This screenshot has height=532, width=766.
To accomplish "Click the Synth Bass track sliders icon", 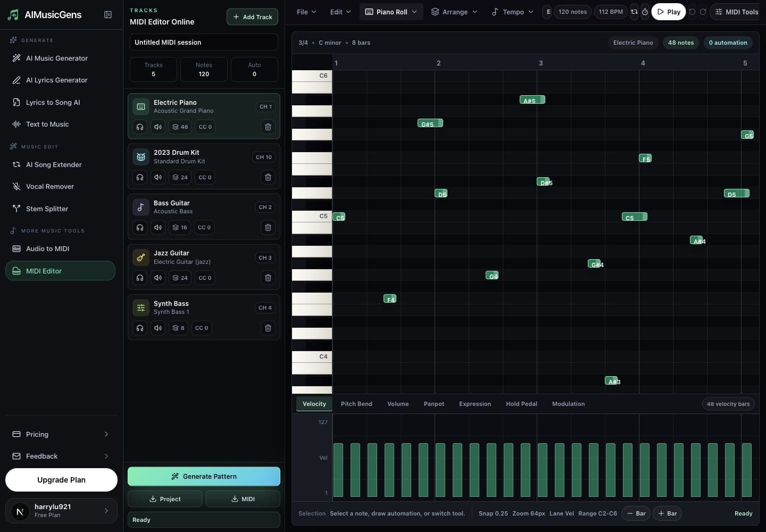I will point(141,307).
